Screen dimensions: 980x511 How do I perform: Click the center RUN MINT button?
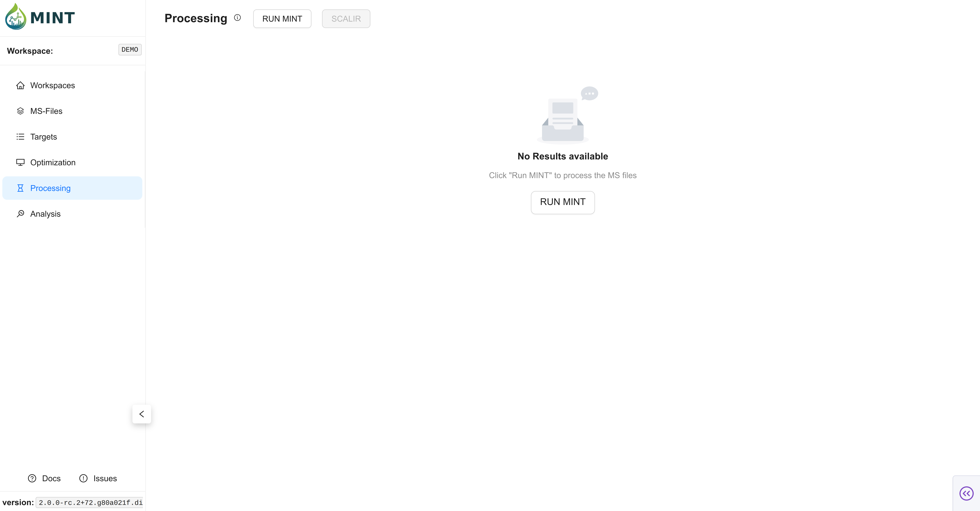coord(563,202)
